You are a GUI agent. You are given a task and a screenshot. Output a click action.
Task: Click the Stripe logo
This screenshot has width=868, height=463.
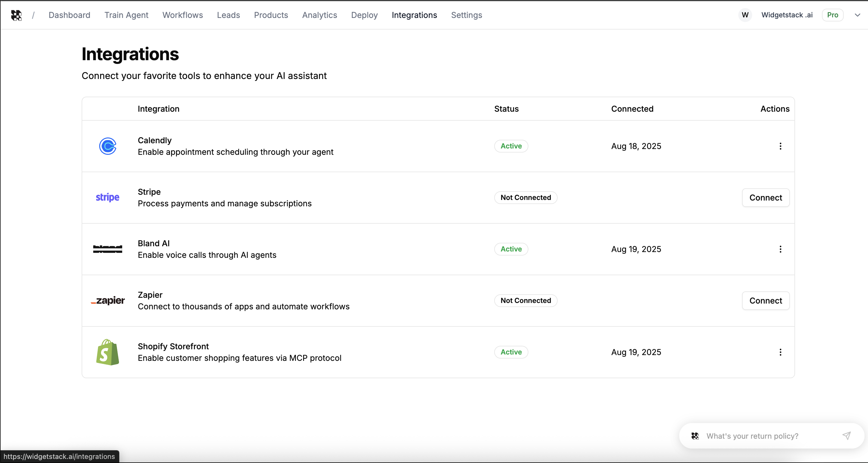pyautogui.click(x=107, y=197)
